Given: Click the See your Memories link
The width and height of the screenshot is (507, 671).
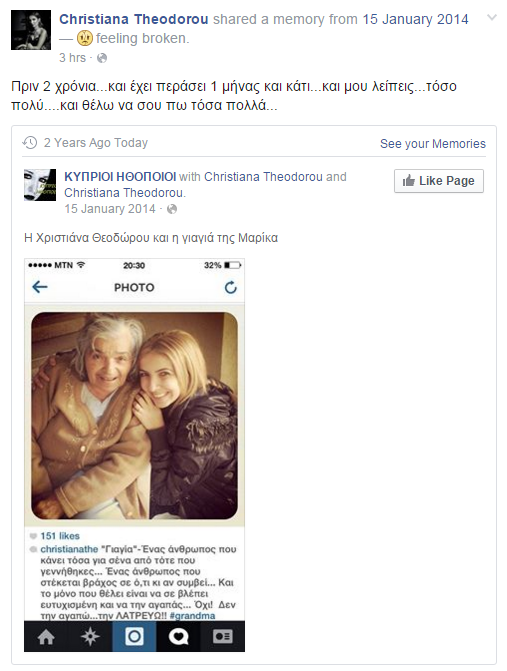Looking at the screenshot, I should (433, 143).
